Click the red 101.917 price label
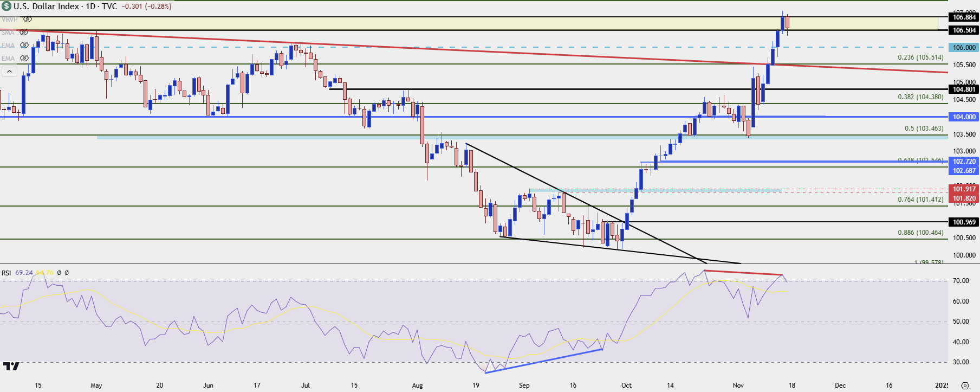Image resolution: width=980 pixels, height=392 pixels. [x=964, y=189]
